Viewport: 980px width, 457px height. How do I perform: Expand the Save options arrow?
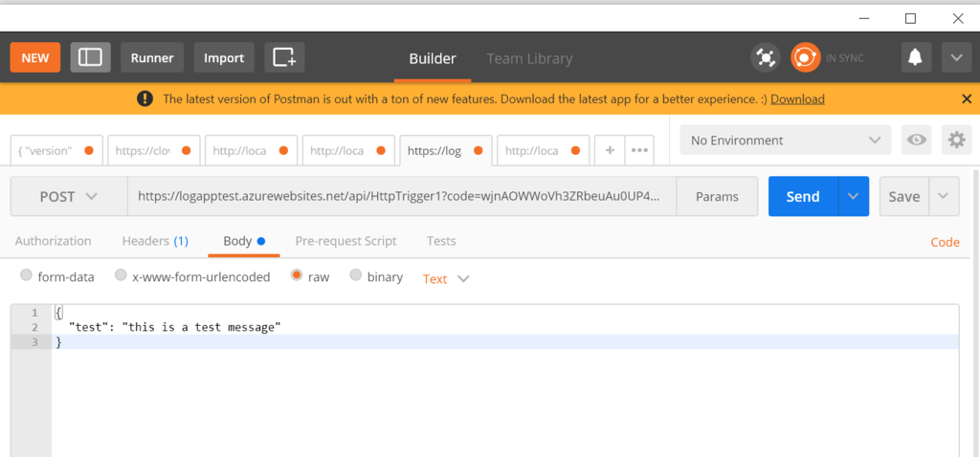point(945,196)
